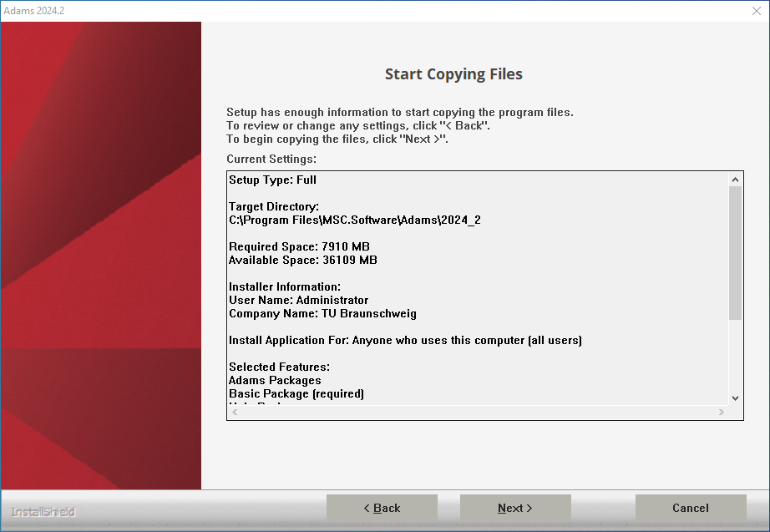The width and height of the screenshot is (770, 532).
Task: Click the 'Start Copying Files' heading
Action: 453,73
